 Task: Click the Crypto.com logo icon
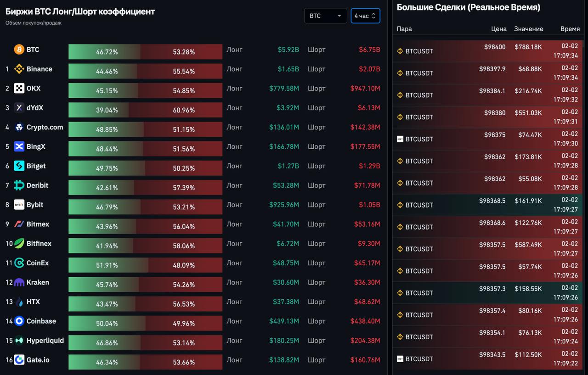coord(19,127)
